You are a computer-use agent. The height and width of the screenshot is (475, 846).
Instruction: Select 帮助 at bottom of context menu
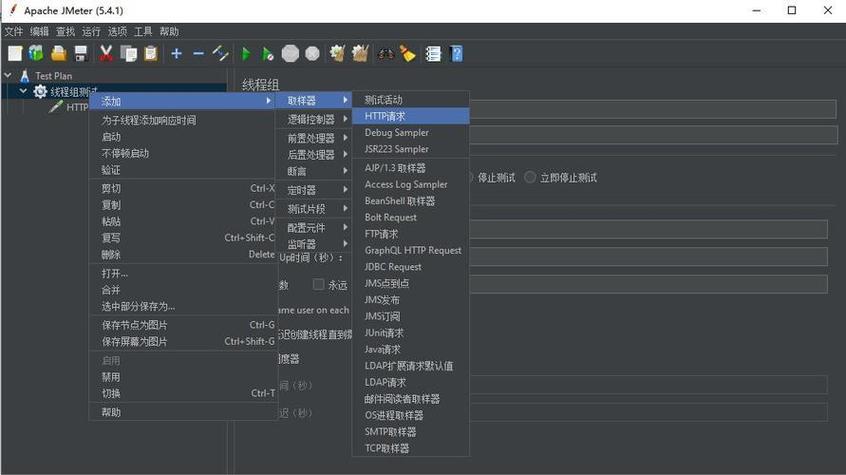pos(182,412)
